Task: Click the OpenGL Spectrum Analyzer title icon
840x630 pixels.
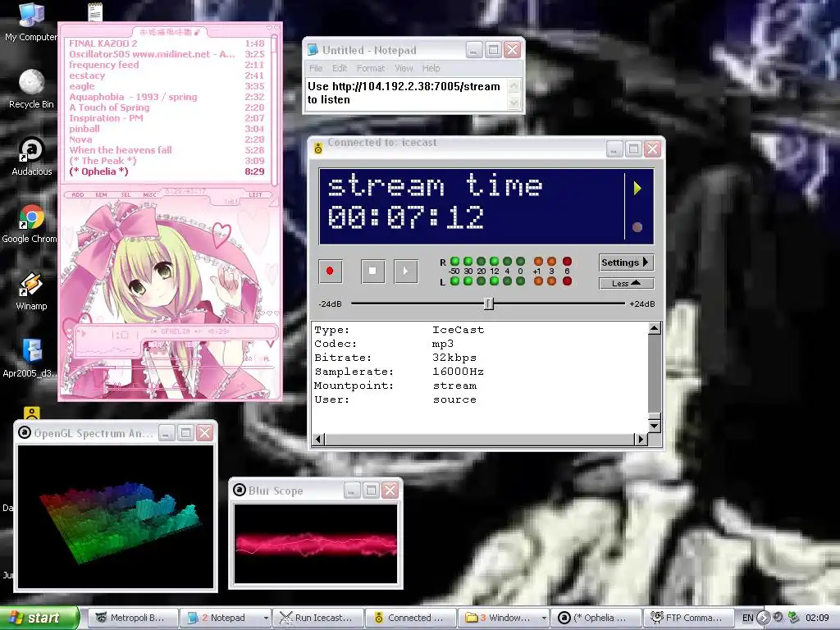Action: coord(25,432)
